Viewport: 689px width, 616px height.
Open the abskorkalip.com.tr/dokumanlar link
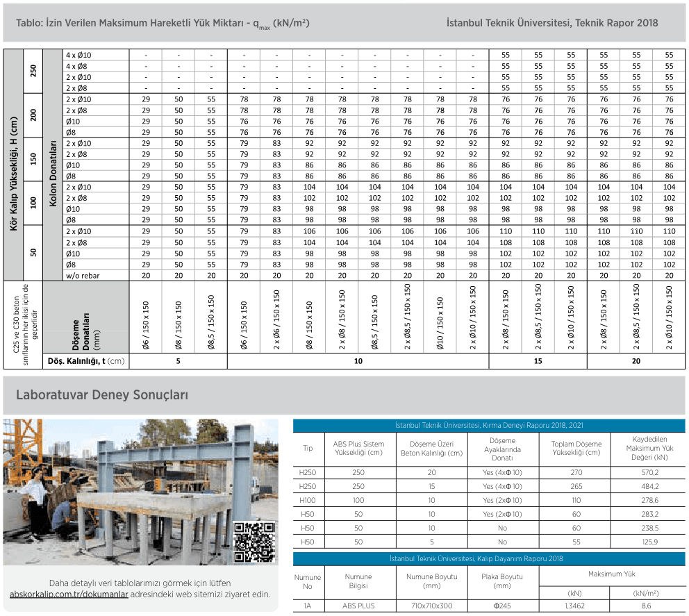click(x=69, y=594)
